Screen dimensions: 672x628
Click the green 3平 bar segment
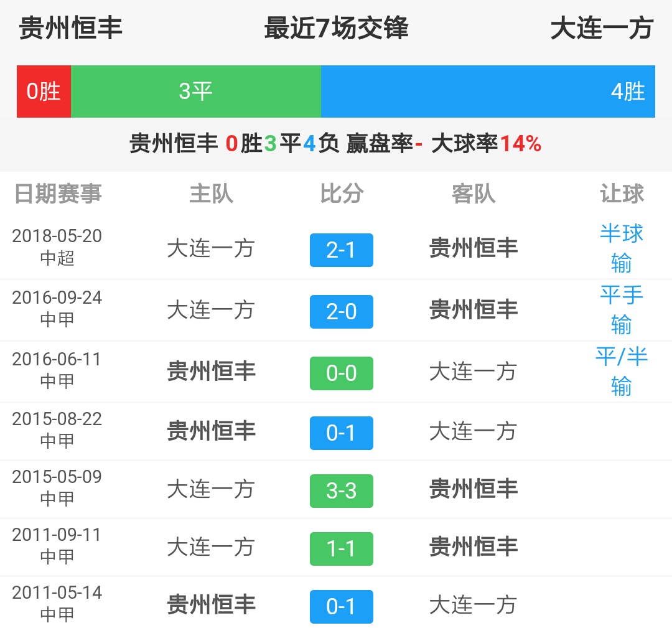[196, 91]
